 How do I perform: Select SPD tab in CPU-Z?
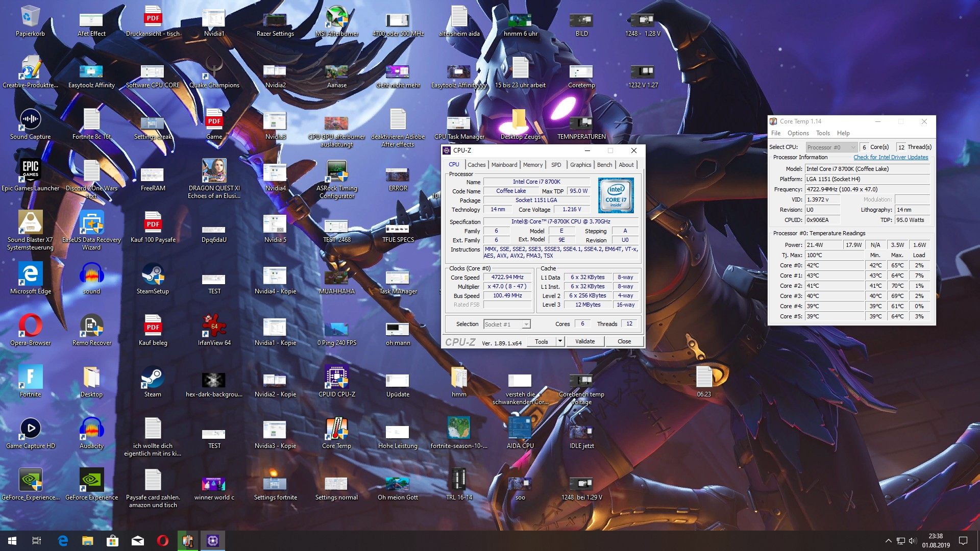coord(556,165)
